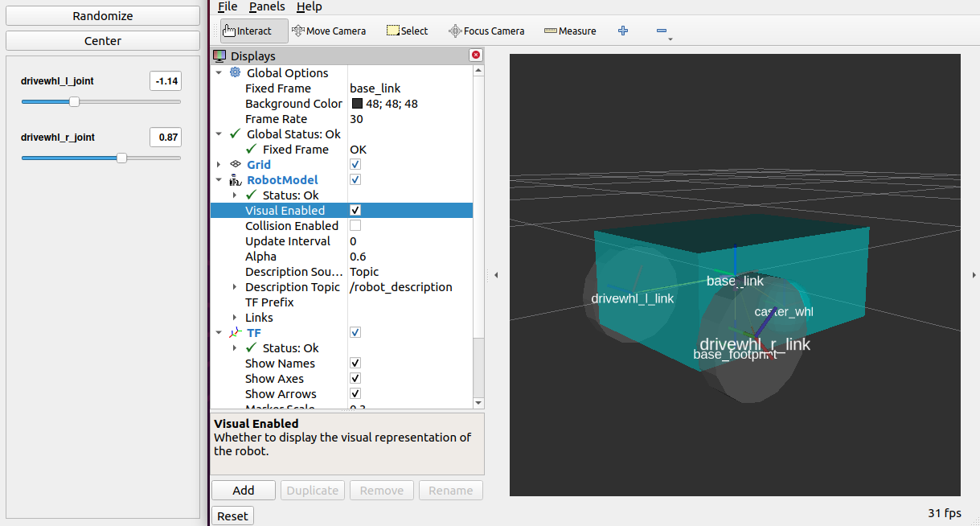Image resolution: width=980 pixels, height=526 pixels.
Task: Click the blue plus add-tool icon
Action: (623, 31)
